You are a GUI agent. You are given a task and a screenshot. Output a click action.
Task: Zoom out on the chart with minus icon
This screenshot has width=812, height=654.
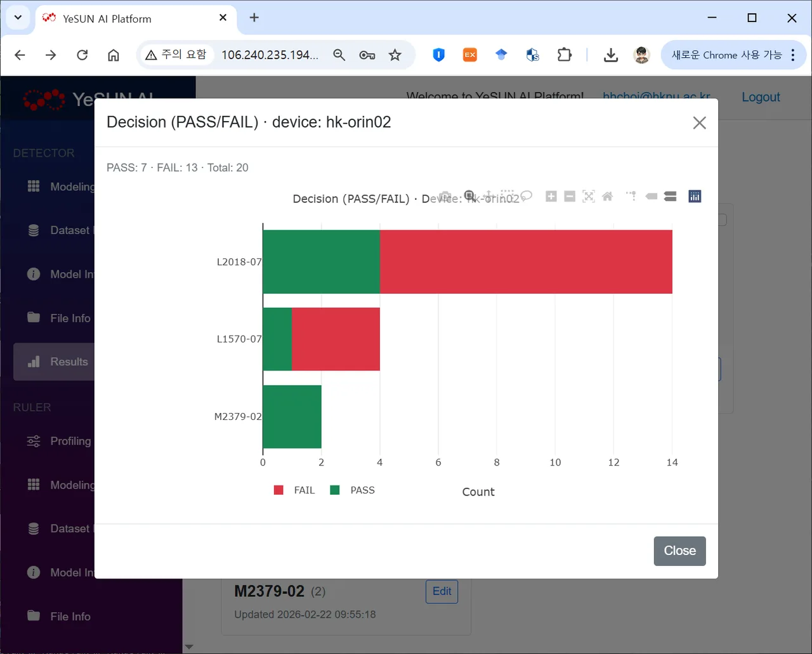coord(570,197)
